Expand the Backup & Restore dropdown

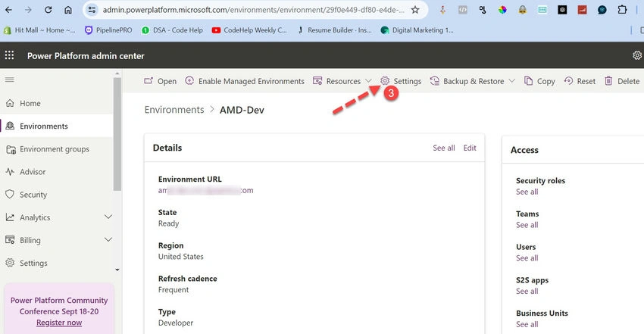(x=511, y=81)
